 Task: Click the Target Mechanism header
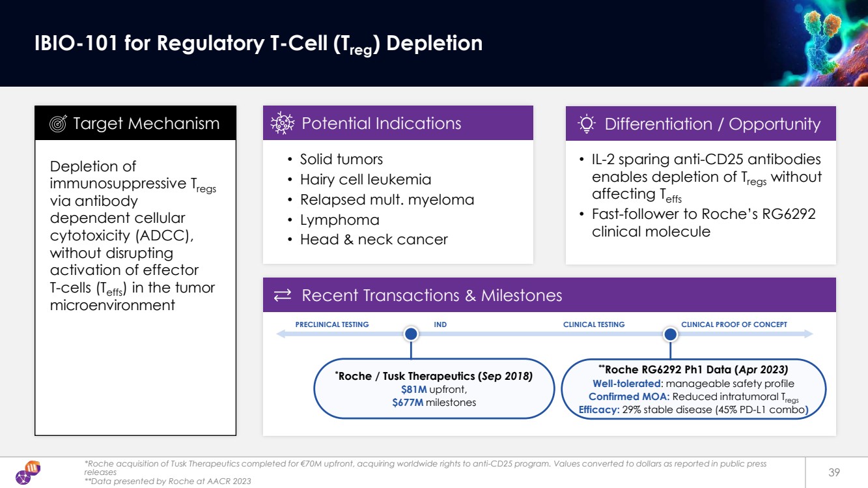point(146,124)
